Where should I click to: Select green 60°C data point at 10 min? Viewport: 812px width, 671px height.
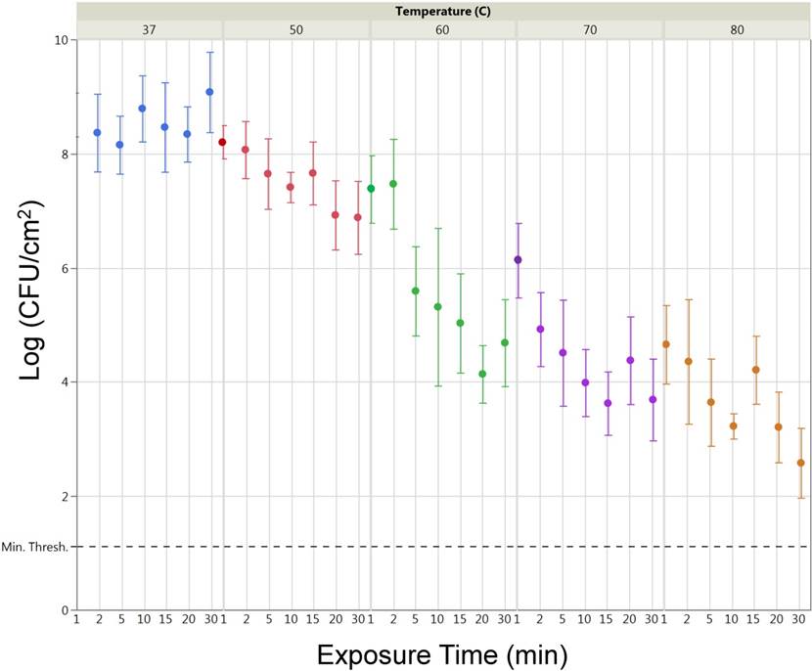tap(437, 307)
